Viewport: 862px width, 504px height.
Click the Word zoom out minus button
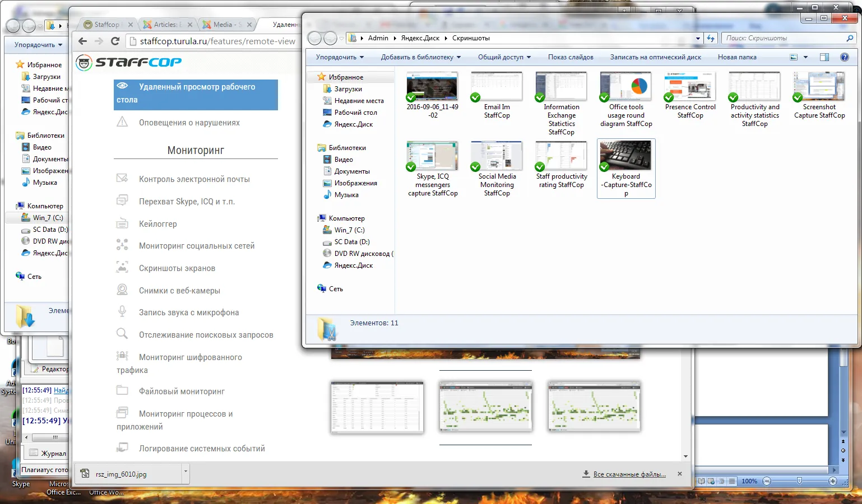pyautogui.click(x=767, y=481)
